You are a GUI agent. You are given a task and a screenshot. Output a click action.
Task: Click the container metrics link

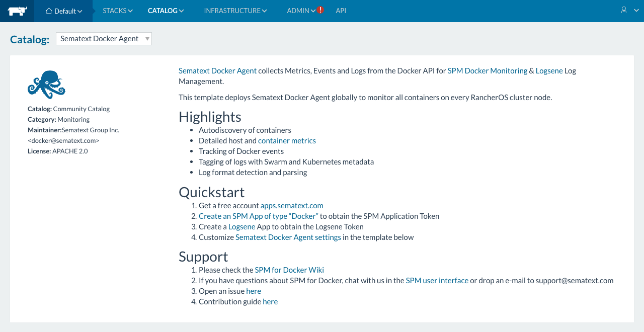[x=287, y=141]
